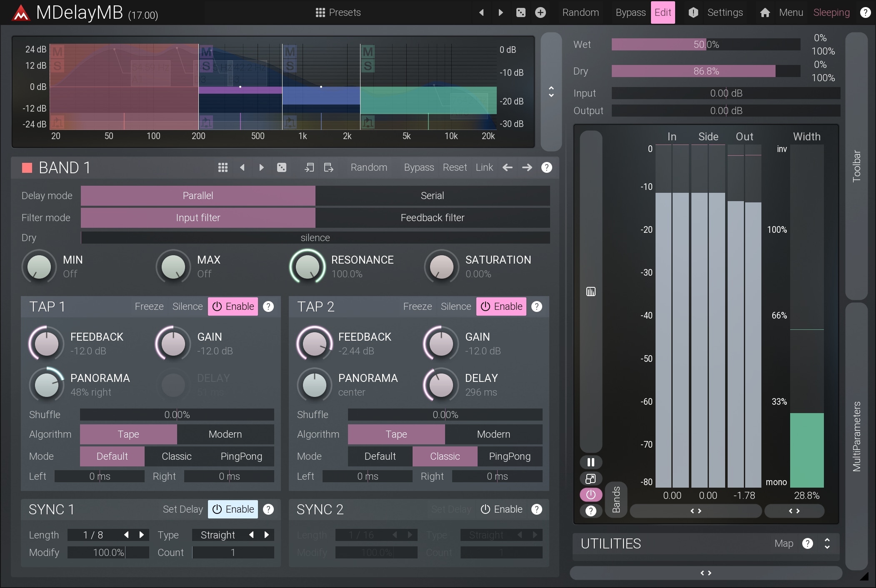
Task: Select Serial delay mode
Action: click(432, 196)
